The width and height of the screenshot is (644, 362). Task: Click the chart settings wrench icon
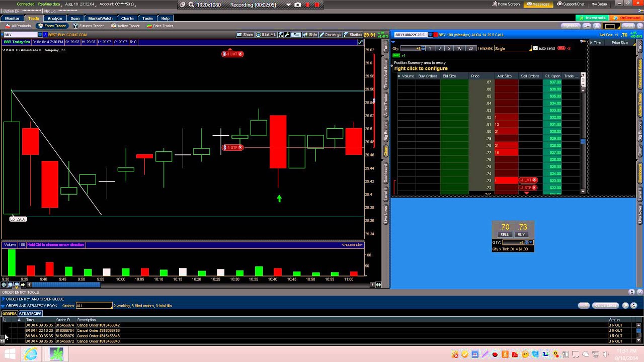click(287, 35)
